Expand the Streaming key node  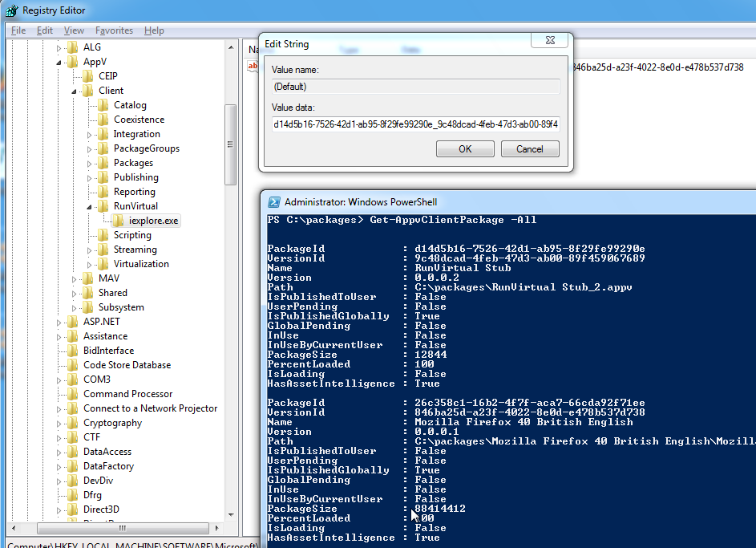[x=90, y=250]
